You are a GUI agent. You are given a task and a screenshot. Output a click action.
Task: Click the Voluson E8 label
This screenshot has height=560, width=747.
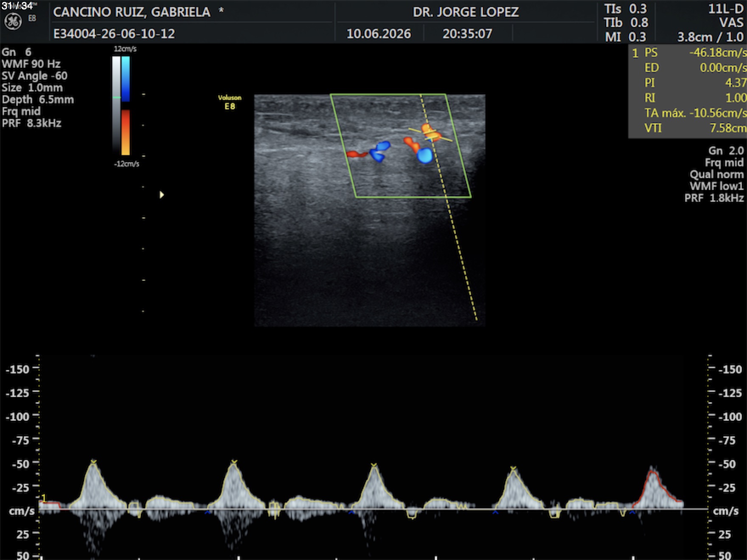click(230, 102)
